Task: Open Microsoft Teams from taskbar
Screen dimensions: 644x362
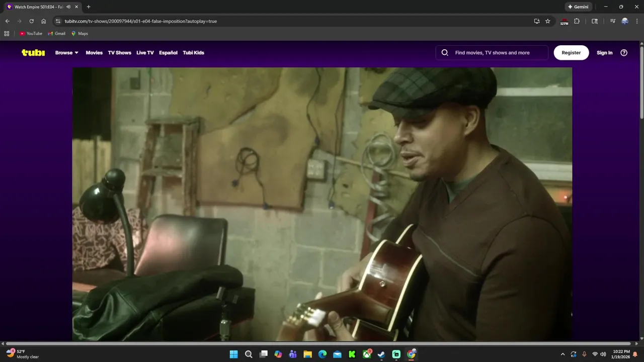Action: tap(293, 354)
